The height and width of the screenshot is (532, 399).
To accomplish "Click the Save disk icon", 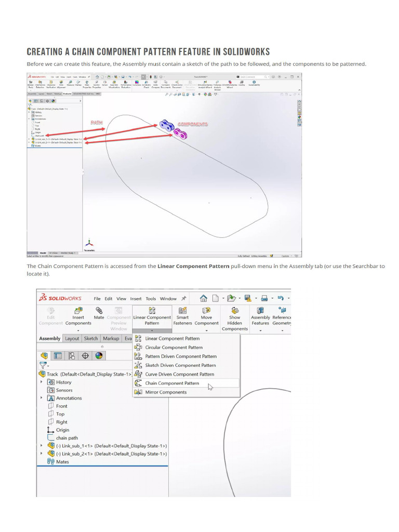I will click(248, 298).
